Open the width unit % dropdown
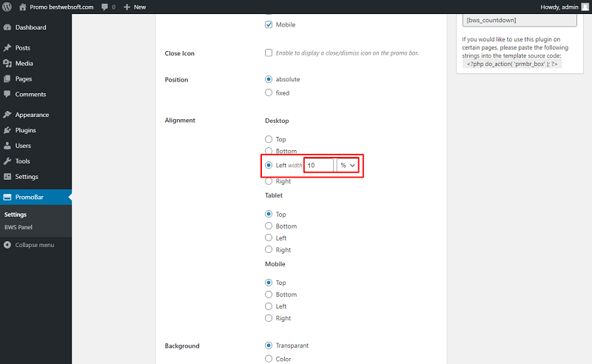Viewport: 592px width, 364px height. tap(348, 165)
